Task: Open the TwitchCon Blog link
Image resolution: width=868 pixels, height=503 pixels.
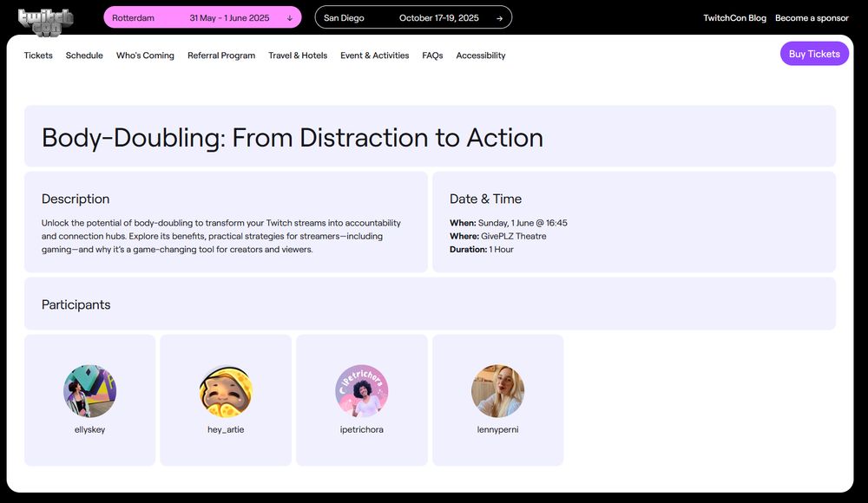Action: (733, 17)
